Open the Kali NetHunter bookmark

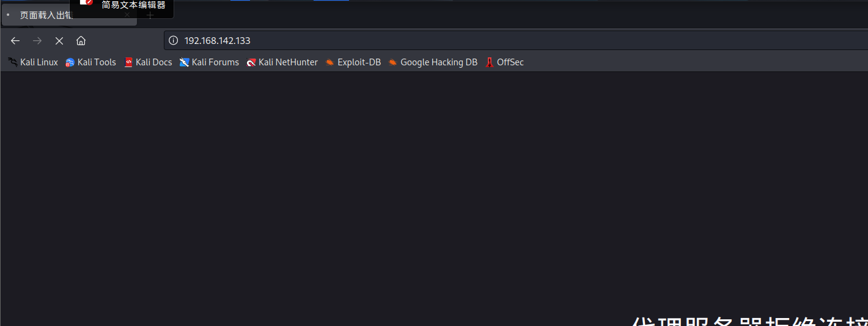click(x=282, y=62)
